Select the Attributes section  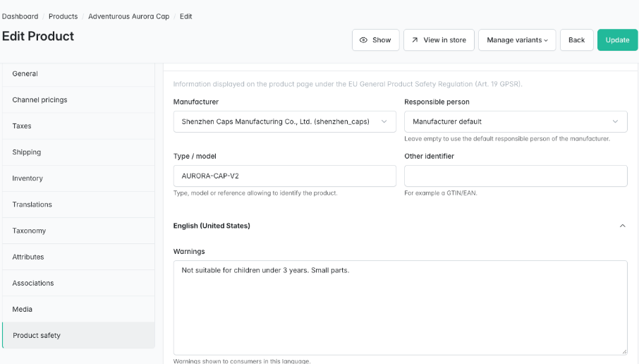coord(78,257)
